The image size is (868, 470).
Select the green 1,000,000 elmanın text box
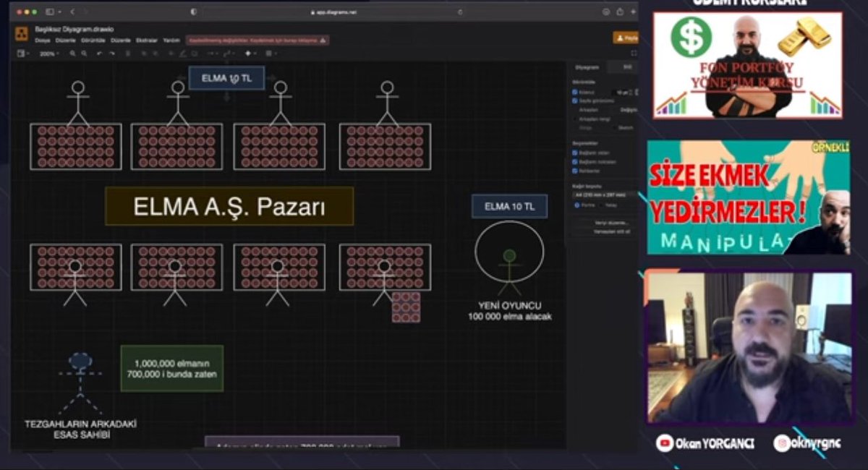(x=171, y=369)
